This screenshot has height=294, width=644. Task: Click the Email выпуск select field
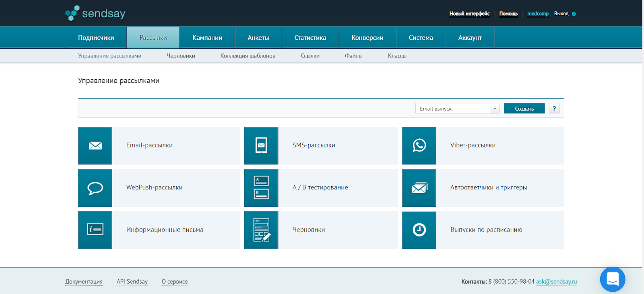pyautogui.click(x=452, y=109)
